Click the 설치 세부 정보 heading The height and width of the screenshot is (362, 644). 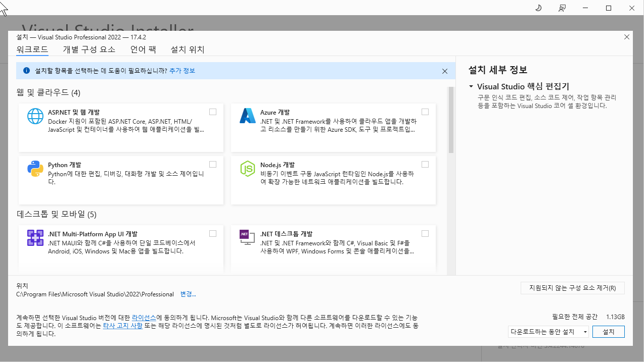click(x=498, y=70)
